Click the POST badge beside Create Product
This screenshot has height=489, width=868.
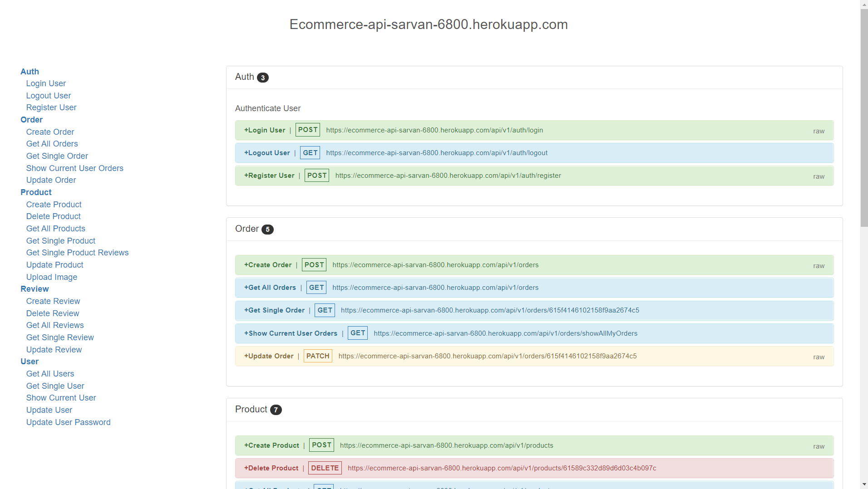pyautogui.click(x=321, y=445)
